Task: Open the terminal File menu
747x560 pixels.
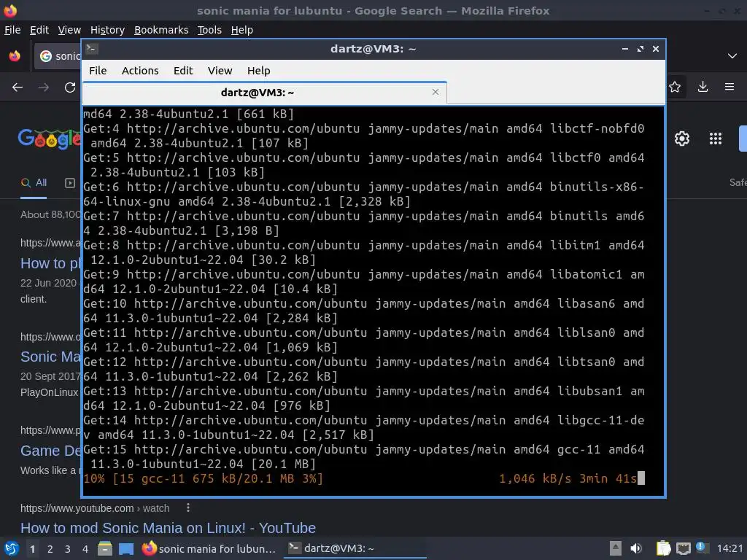Action: coord(98,71)
